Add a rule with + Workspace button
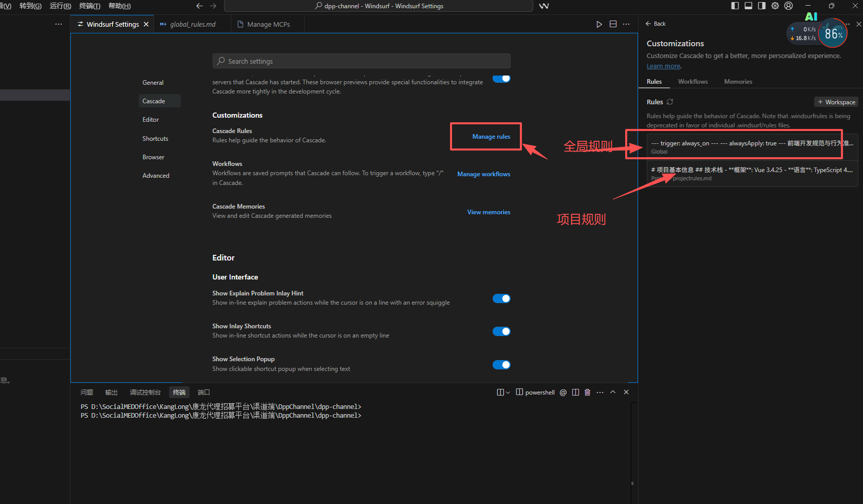Viewport: 863px width, 504px height. point(836,102)
